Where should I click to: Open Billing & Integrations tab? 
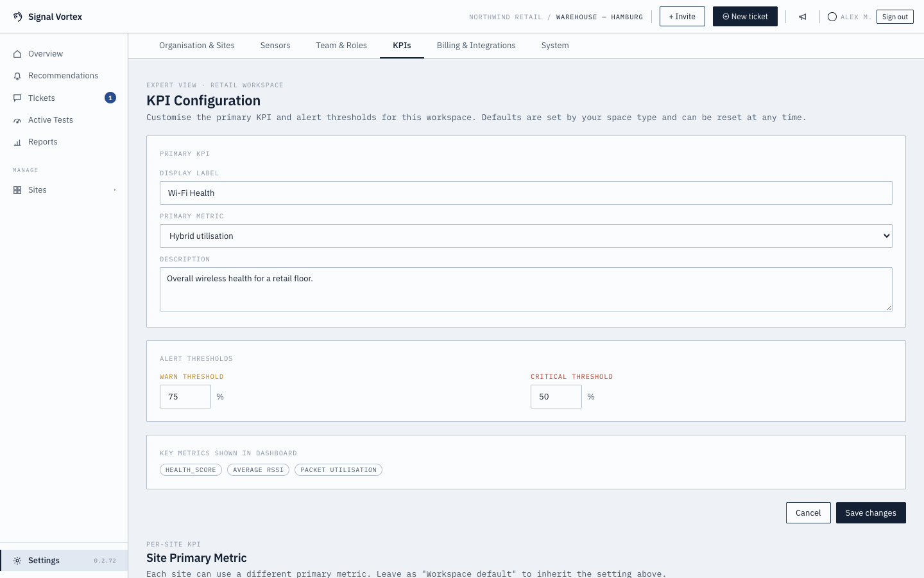click(476, 46)
